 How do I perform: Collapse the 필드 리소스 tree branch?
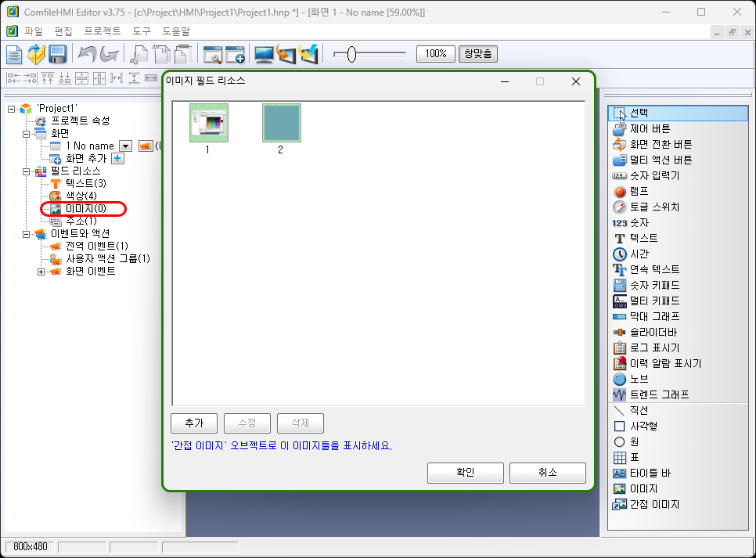pyautogui.click(x=27, y=171)
